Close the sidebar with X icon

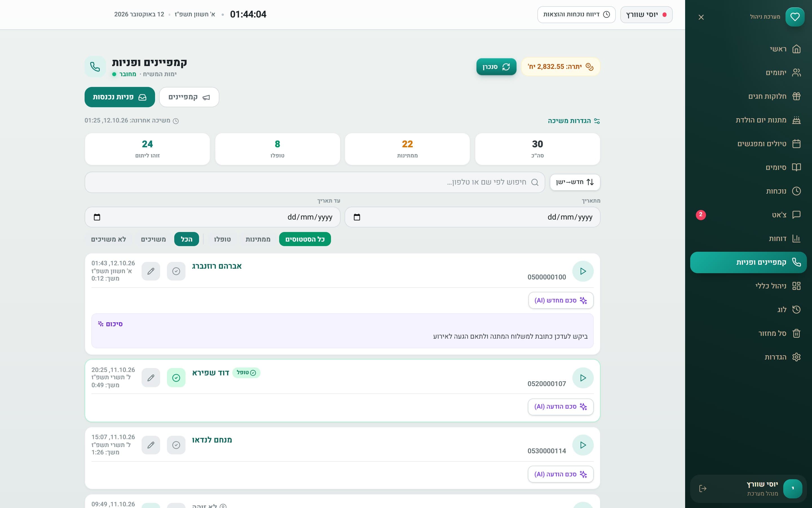click(x=701, y=17)
